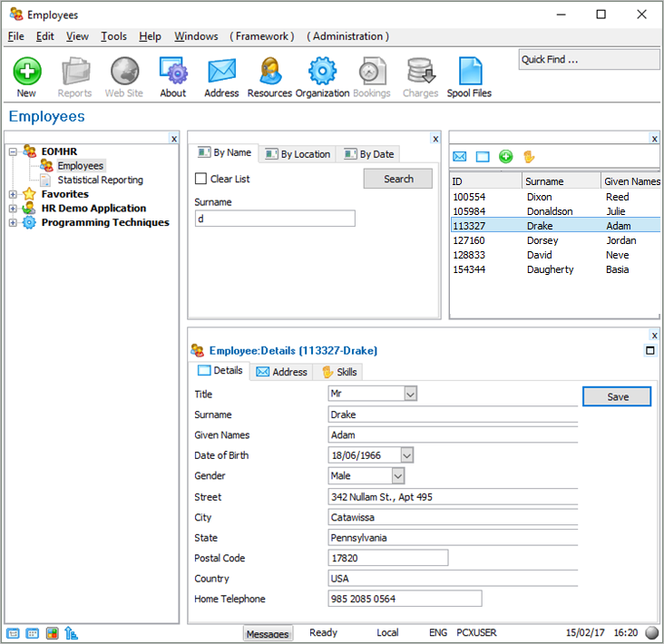664x644 pixels.
Task: Click the Organization gear icon
Action: pos(322,72)
